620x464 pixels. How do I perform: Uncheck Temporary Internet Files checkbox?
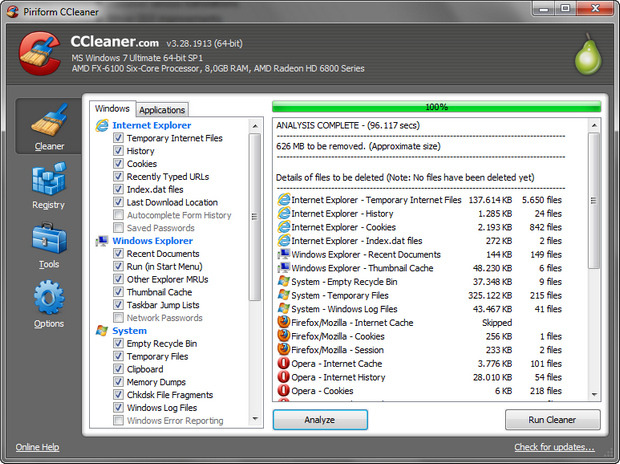[x=118, y=138]
